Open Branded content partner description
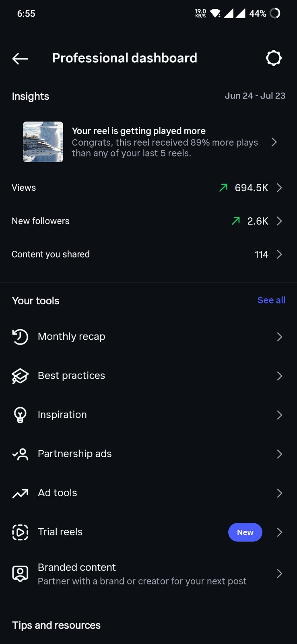The width and height of the screenshot is (297, 644). click(x=142, y=581)
